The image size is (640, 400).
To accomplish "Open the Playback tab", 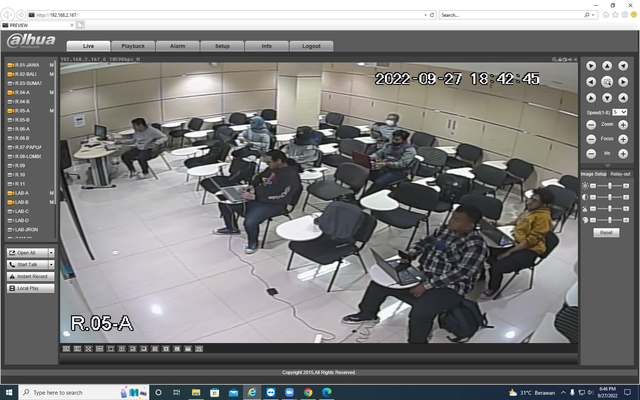I will point(133,46).
